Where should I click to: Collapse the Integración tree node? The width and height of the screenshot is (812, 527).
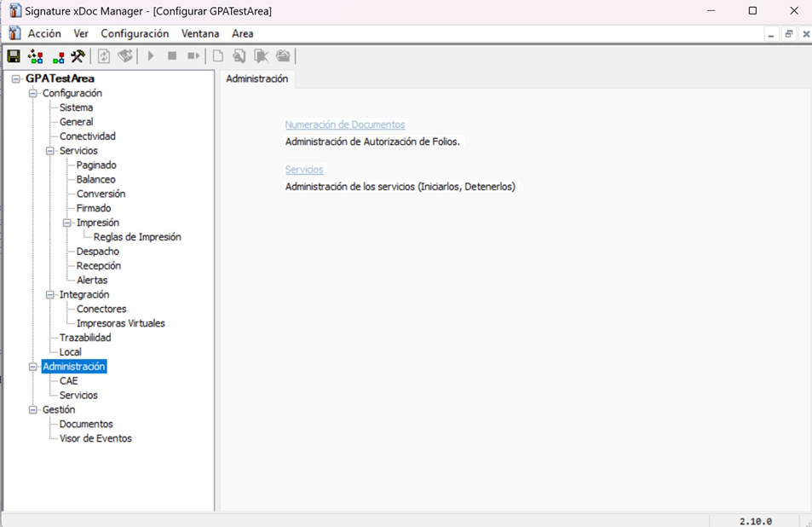[x=49, y=295]
